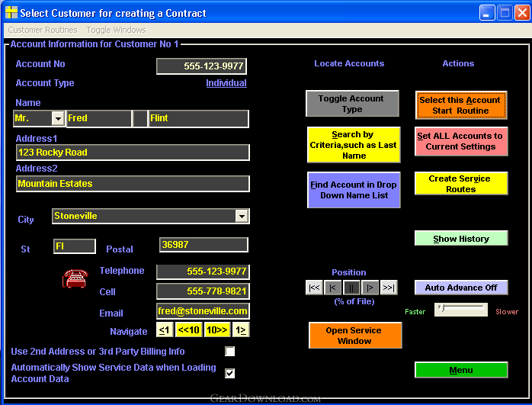Viewport: 532px width, 405px height.
Task: Uncheck Automatically Show Service Data checkbox
Action: pos(229,373)
